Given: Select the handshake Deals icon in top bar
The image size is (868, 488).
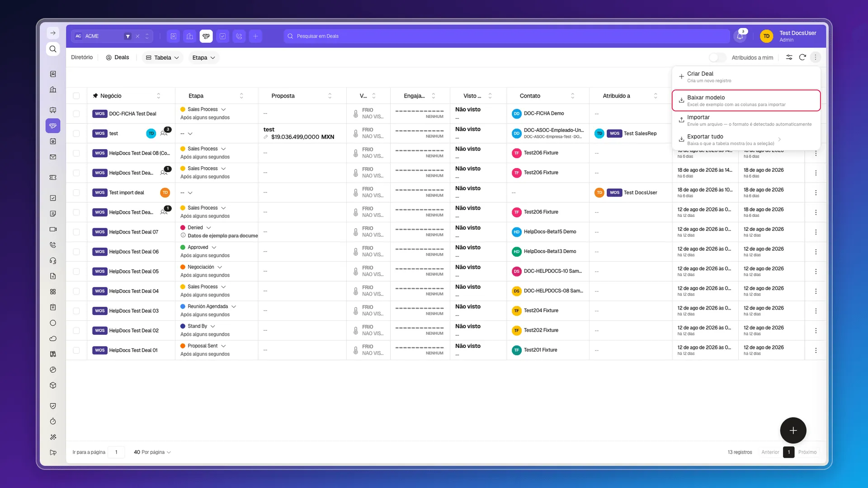Looking at the screenshot, I should click(x=206, y=36).
